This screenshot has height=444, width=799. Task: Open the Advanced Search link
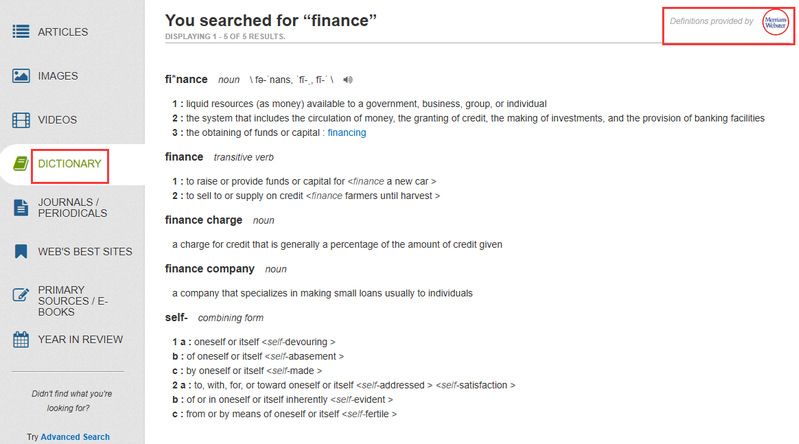pos(75,437)
